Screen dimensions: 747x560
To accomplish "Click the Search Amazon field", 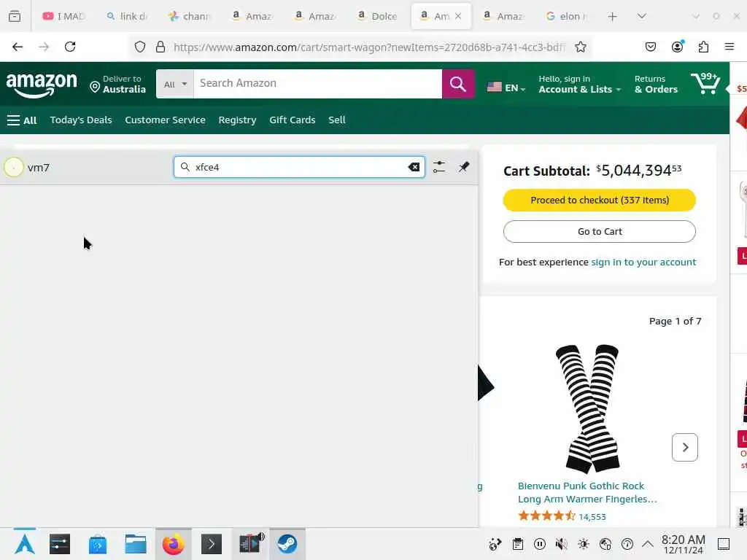I will coord(318,84).
